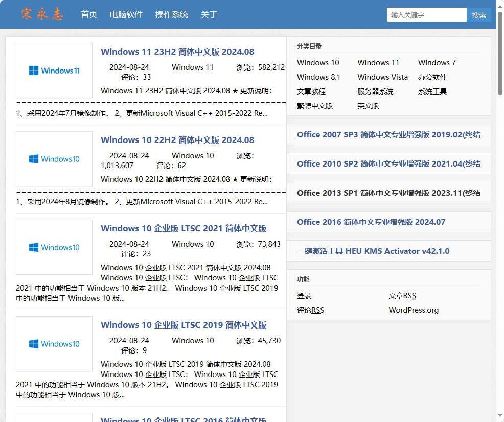Image resolution: width=504 pixels, height=422 pixels.
Task: Go to 首页 in the navigation bar
Action: (x=89, y=15)
